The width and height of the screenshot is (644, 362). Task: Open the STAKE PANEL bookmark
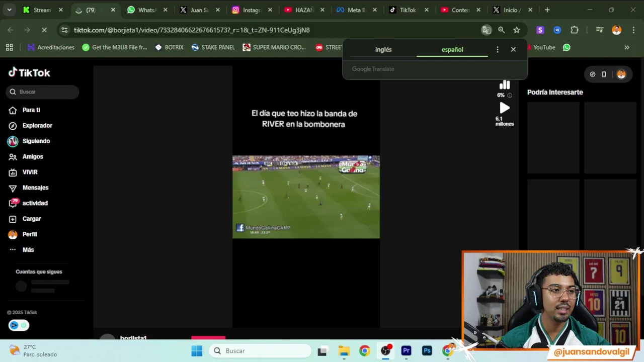coord(213,47)
